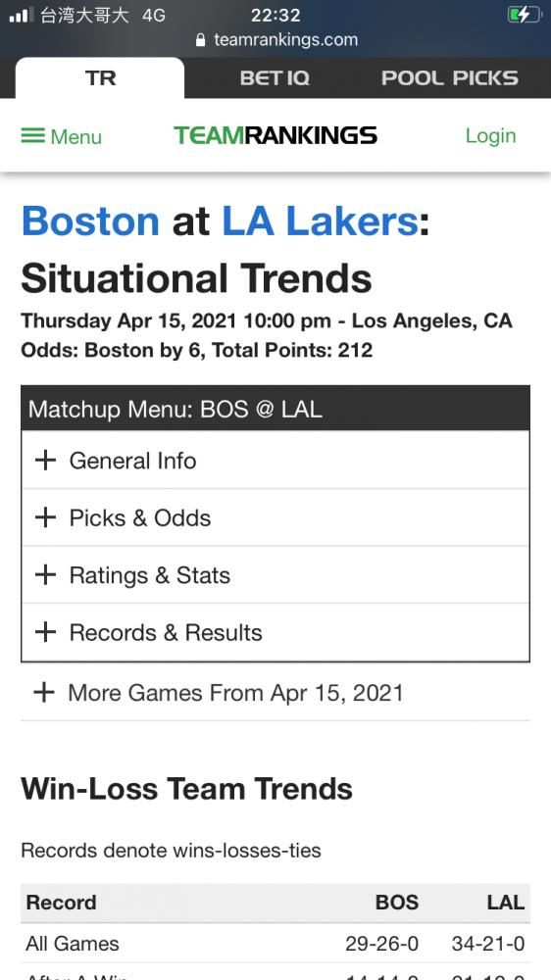Select the TR tab
Image resolution: width=551 pixels, height=980 pixels.
[x=100, y=78]
